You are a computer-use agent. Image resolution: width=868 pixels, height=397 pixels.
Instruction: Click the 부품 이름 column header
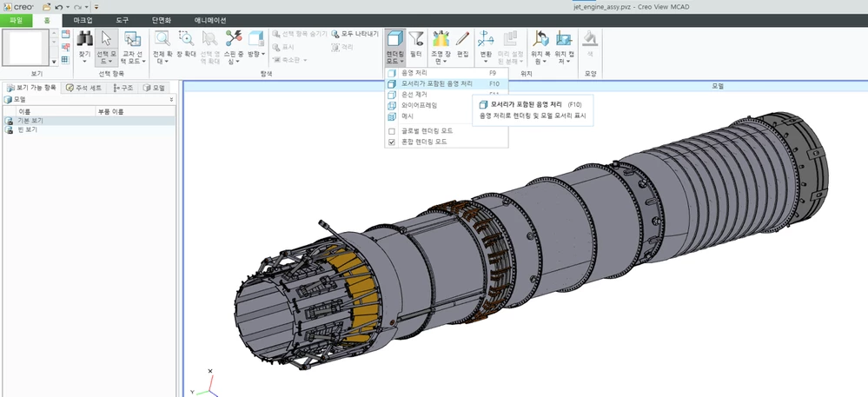pos(135,111)
